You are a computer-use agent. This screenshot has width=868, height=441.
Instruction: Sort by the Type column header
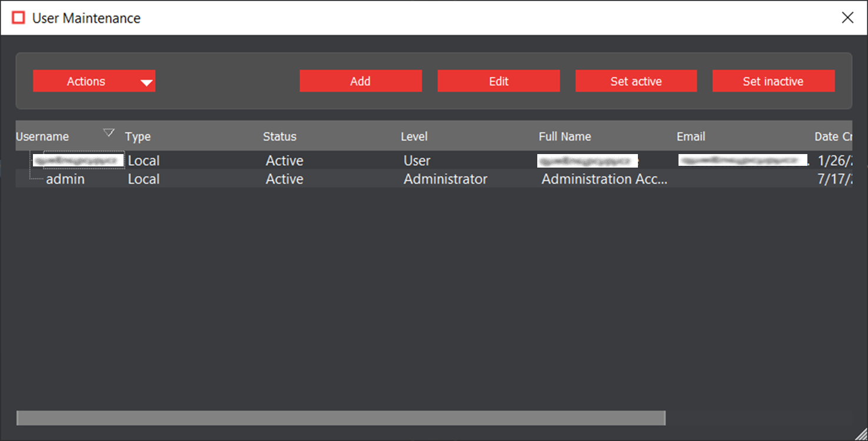[138, 136]
